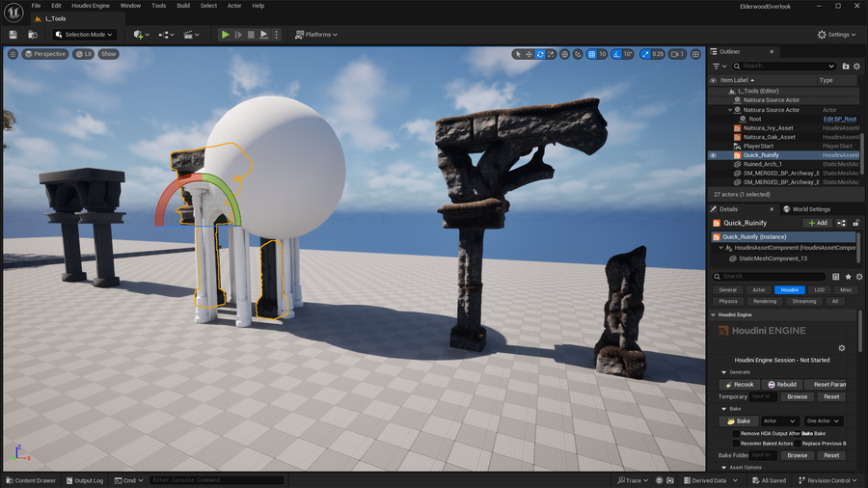Screen dimensions: 868x488
Task: Click Edit BP_Root link
Action: 839,119
